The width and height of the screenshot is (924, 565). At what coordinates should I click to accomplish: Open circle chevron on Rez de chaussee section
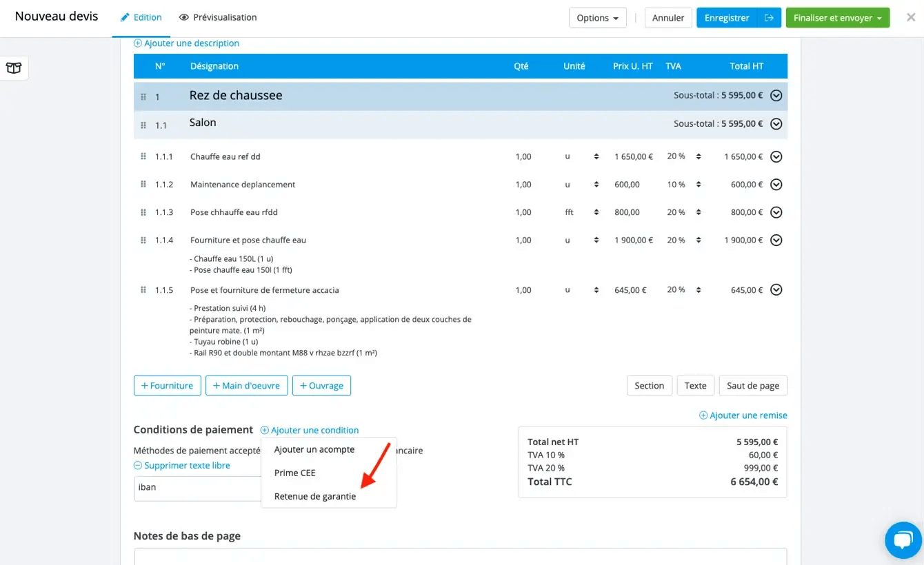pos(776,96)
